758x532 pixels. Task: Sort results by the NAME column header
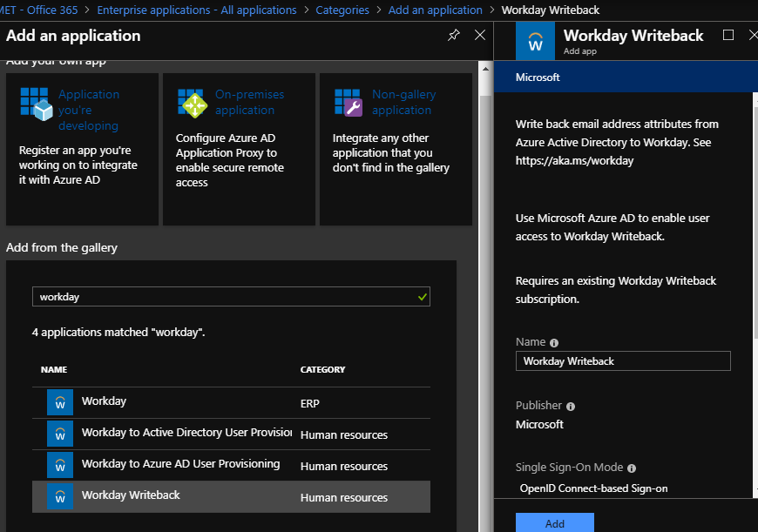coord(54,370)
